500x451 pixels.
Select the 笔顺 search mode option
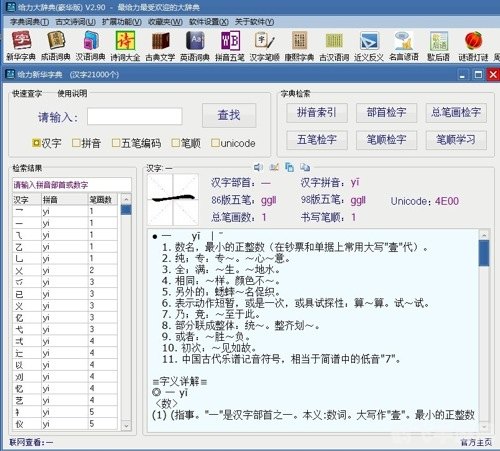tap(186, 143)
